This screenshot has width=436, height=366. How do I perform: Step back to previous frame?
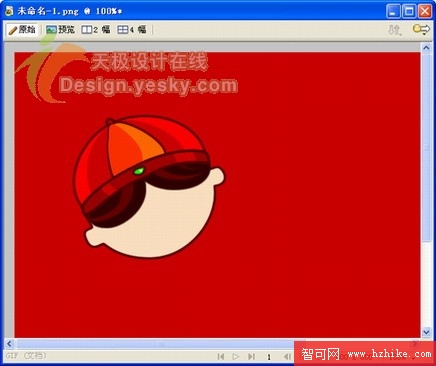coord(287,357)
